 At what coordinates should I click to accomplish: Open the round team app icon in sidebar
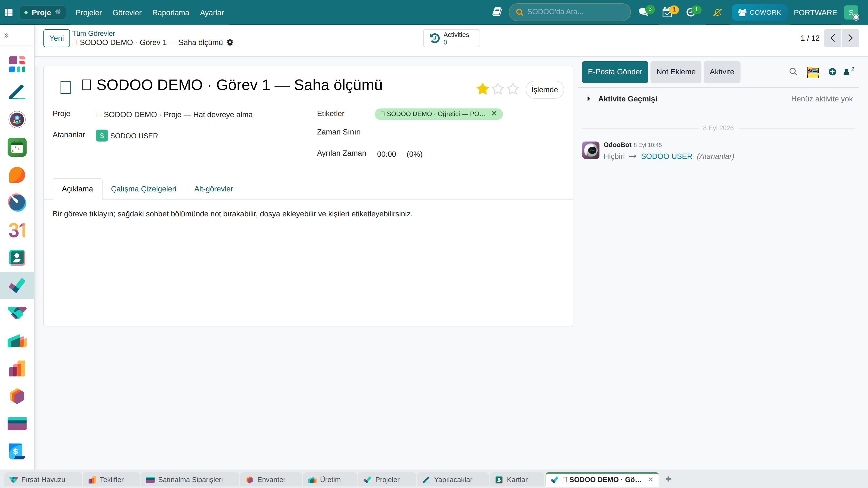pyautogui.click(x=17, y=120)
